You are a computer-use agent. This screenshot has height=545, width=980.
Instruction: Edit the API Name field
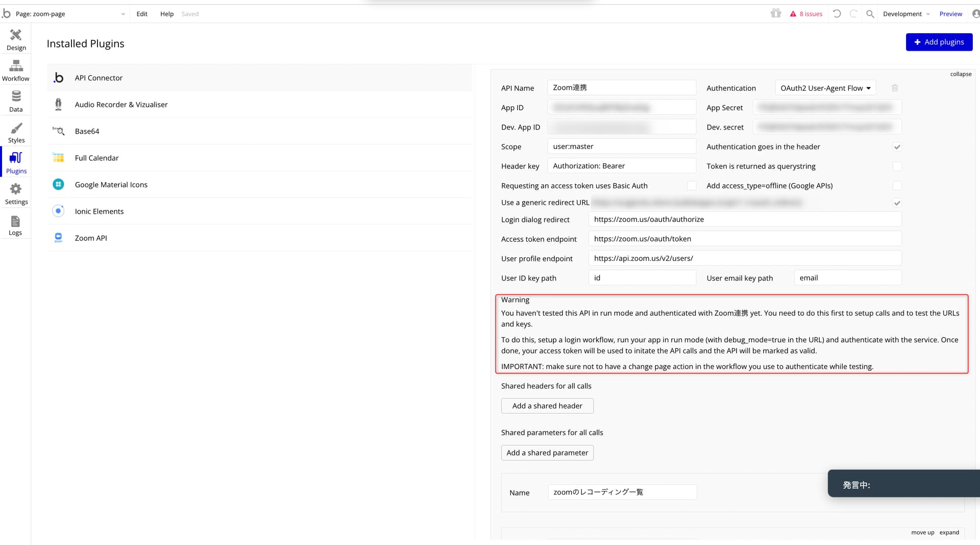coord(622,88)
